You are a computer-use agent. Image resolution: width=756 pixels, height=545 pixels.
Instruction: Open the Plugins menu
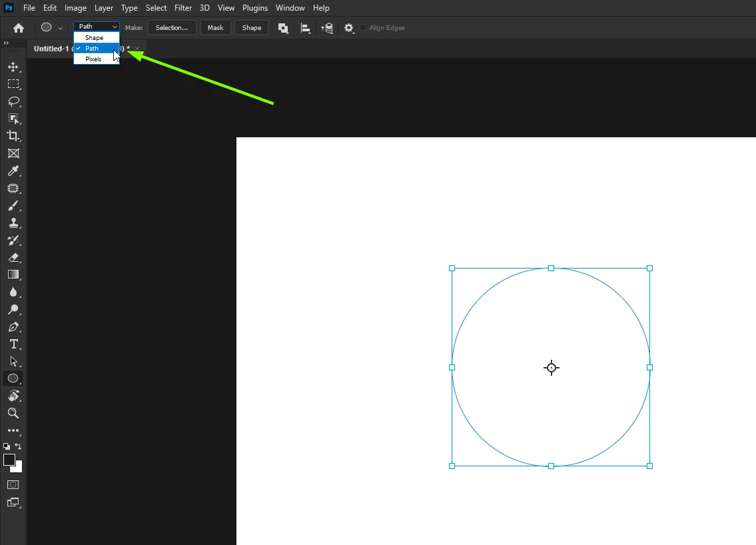tap(255, 8)
